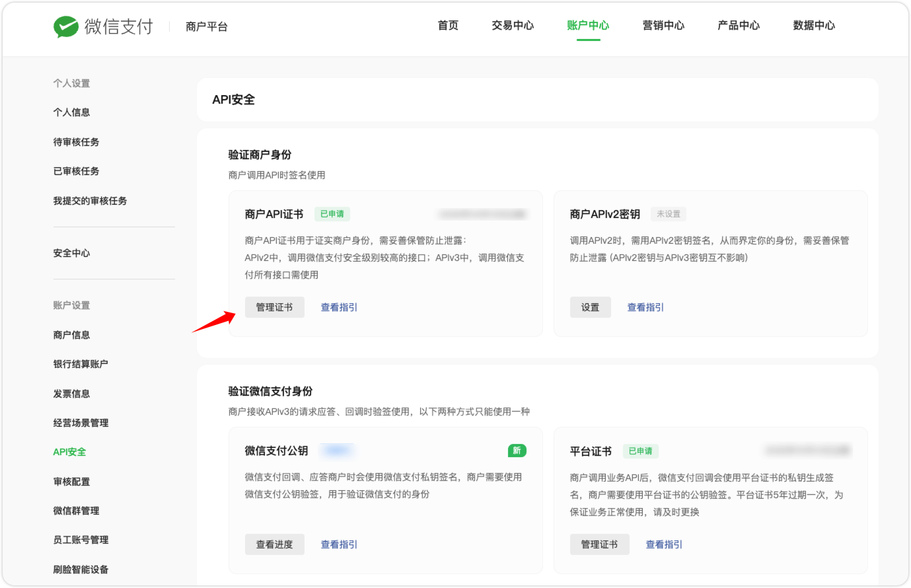Click 管理证书 under 平台证书

pyautogui.click(x=599, y=544)
